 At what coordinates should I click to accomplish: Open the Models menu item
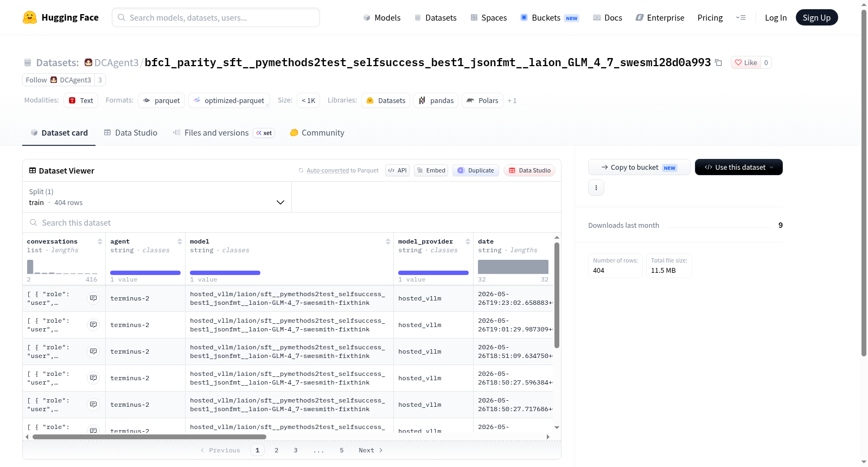(x=382, y=17)
